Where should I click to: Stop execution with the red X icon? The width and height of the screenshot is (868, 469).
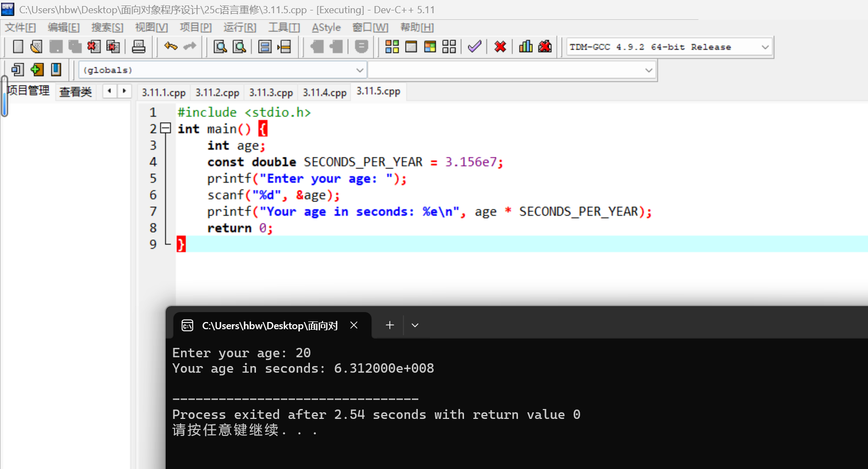point(500,47)
